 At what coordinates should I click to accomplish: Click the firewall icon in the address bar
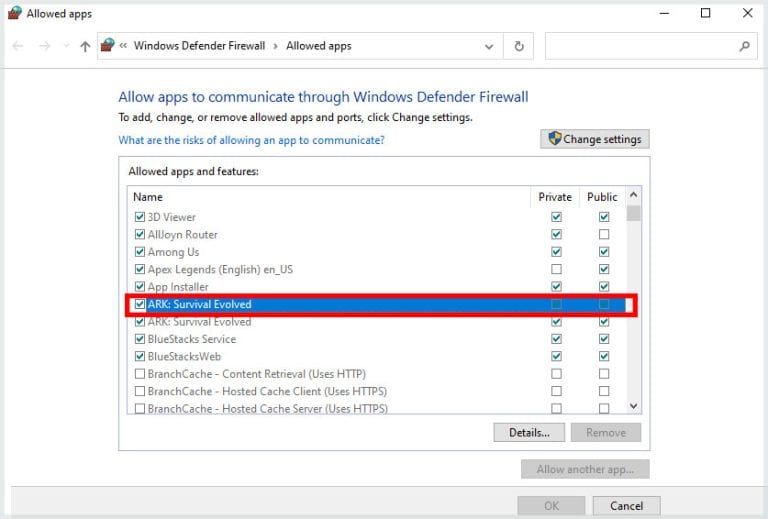(x=108, y=46)
